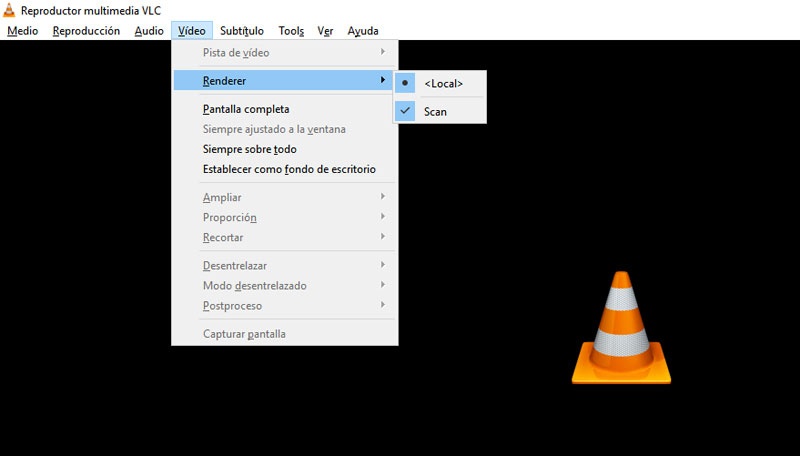This screenshot has height=456, width=800.
Task: Expand the Desentrelazar submenu
Action: coord(285,266)
